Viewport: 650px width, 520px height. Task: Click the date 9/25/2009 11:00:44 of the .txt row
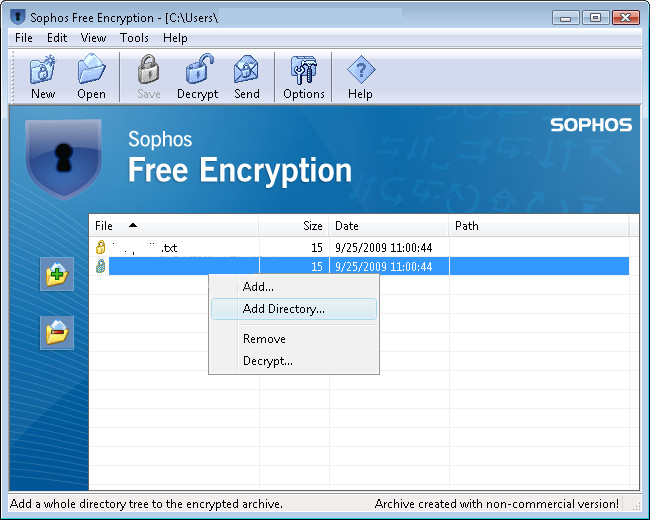(x=383, y=248)
